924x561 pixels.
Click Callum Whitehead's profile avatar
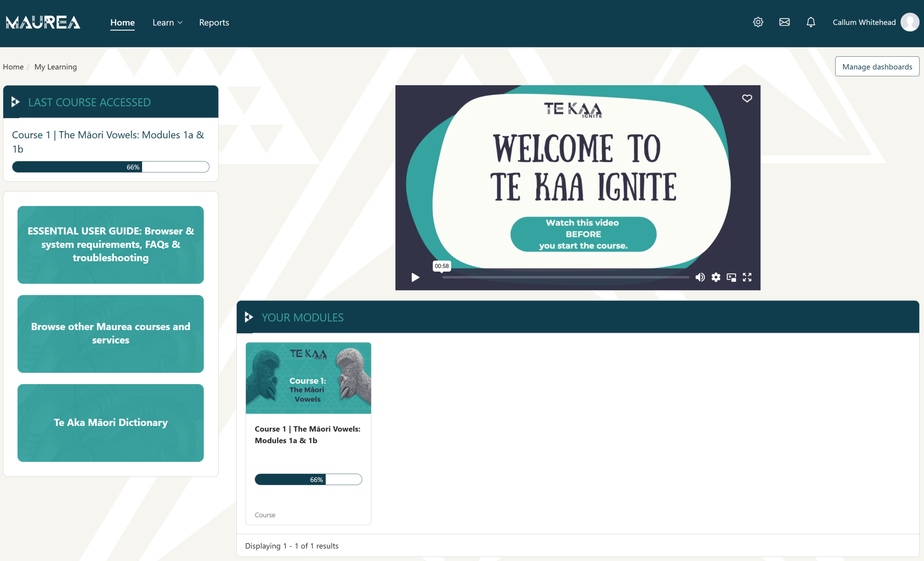tap(910, 22)
